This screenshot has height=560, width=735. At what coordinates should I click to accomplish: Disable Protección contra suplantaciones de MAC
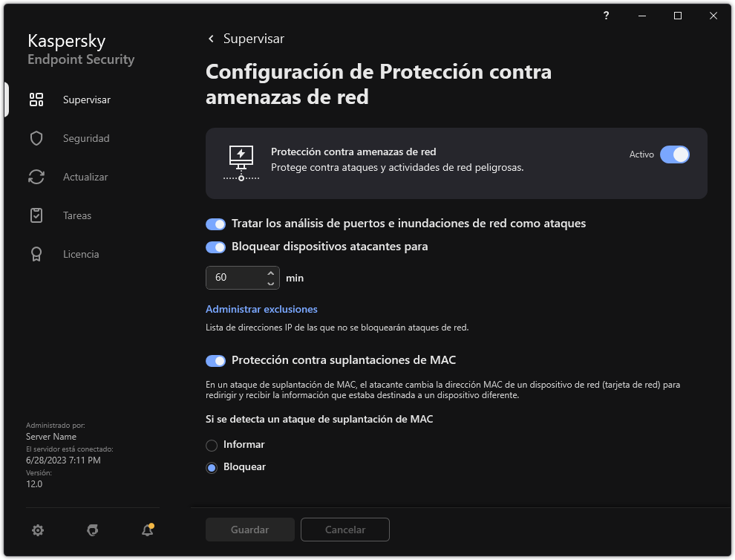point(215,361)
